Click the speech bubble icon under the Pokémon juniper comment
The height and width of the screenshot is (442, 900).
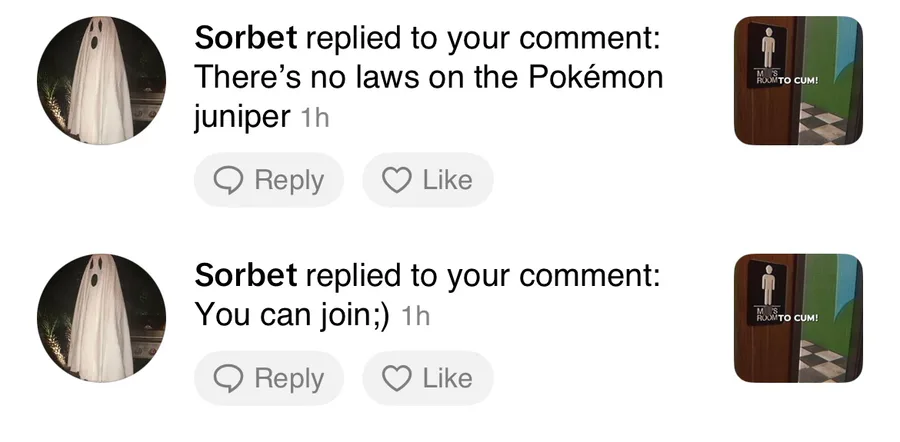click(228, 180)
